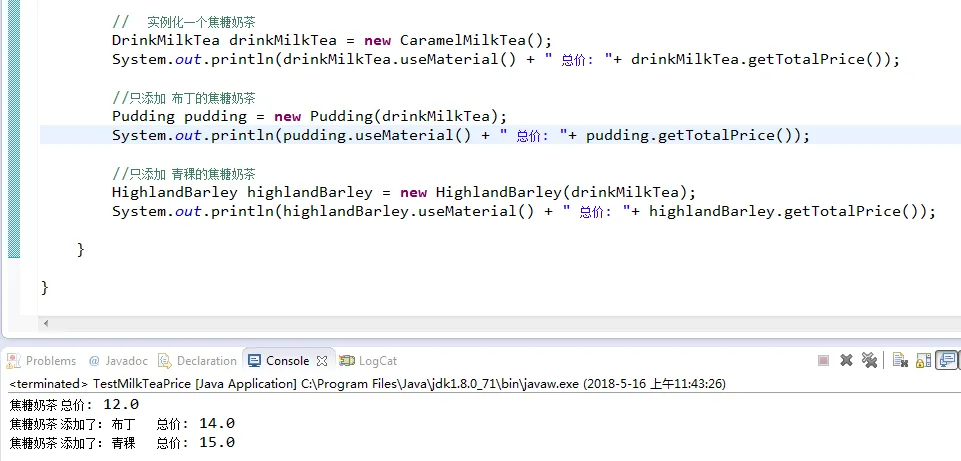Click the Remove Launch single X icon
The width and height of the screenshot is (961, 461).
[846, 360]
